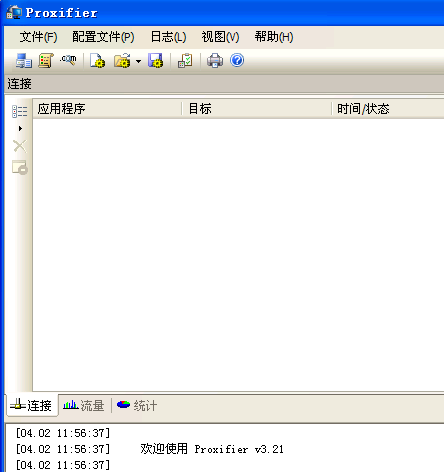Open Proxy Servers settings toolbar icon
444x472 pixels.
click(x=24, y=61)
